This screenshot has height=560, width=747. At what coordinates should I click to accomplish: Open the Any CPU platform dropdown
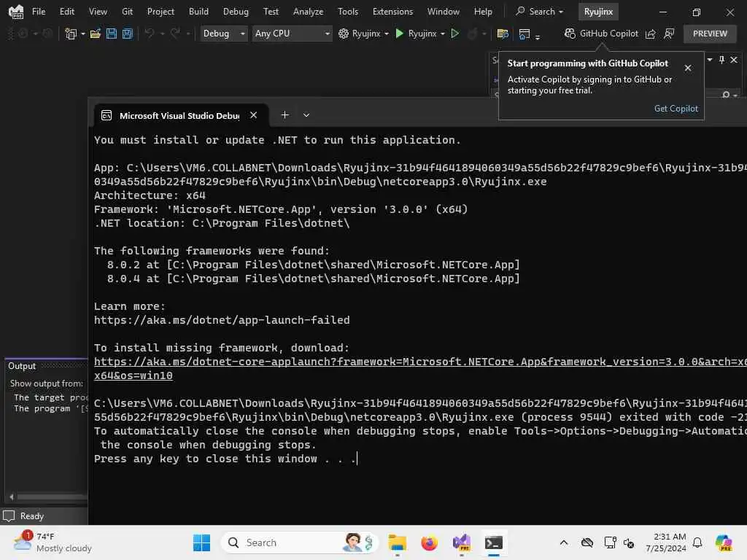pyautogui.click(x=292, y=34)
